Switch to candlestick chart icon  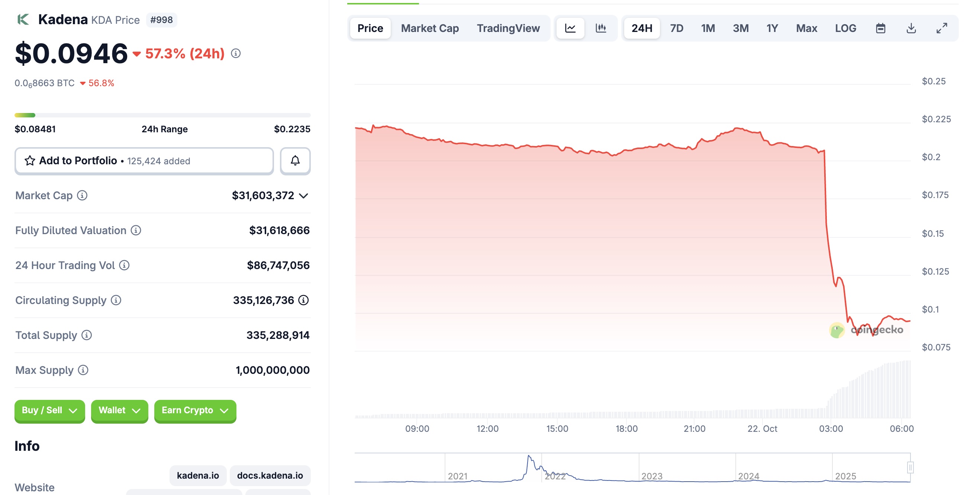pyautogui.click(x=601, y=28)
